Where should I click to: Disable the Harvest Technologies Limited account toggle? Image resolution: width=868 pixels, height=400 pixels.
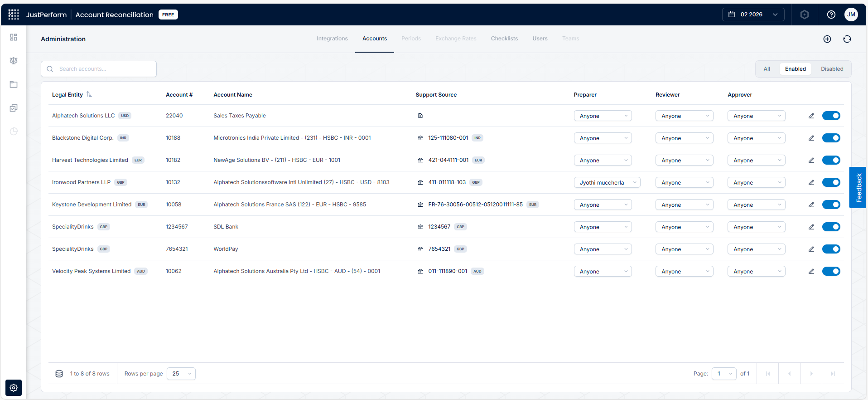831,160
